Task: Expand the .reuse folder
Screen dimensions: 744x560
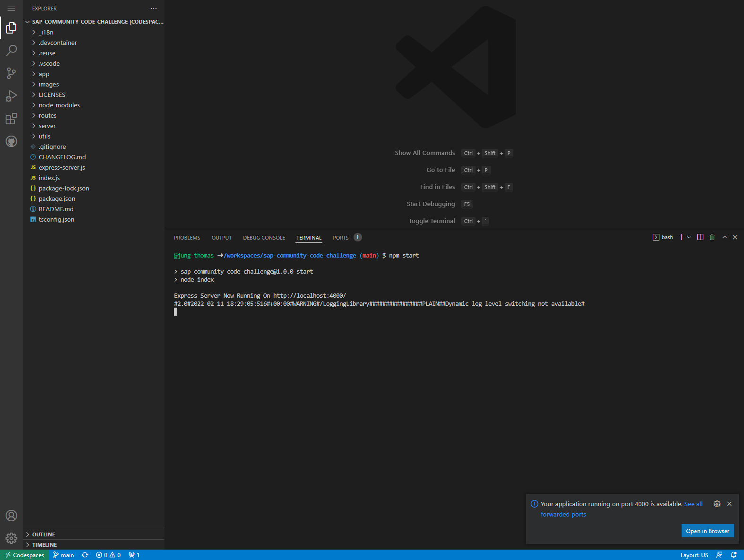Action: pos(94,53)
